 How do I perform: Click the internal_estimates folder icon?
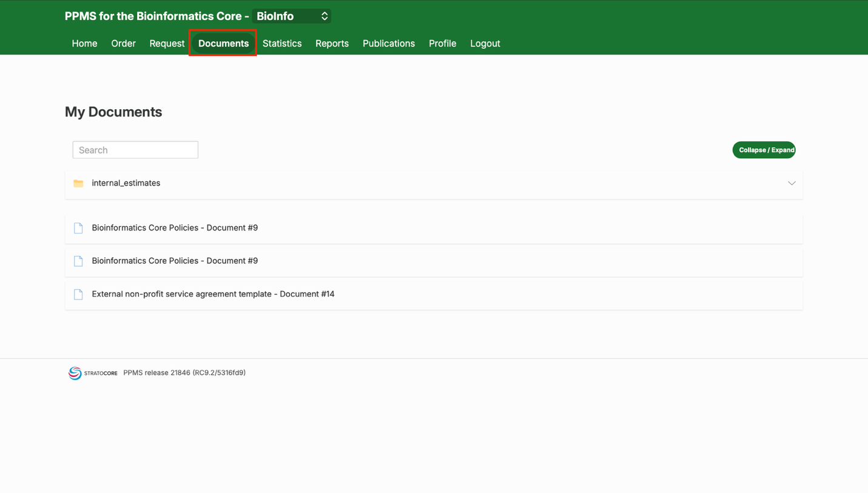pos(78,183)
